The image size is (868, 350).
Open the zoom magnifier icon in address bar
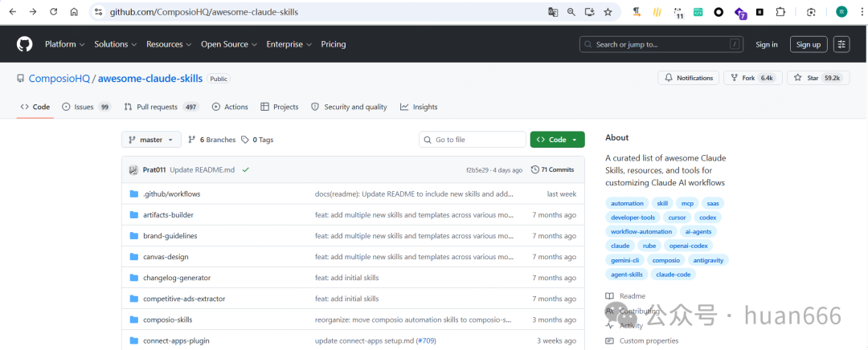tap(571, 11)
